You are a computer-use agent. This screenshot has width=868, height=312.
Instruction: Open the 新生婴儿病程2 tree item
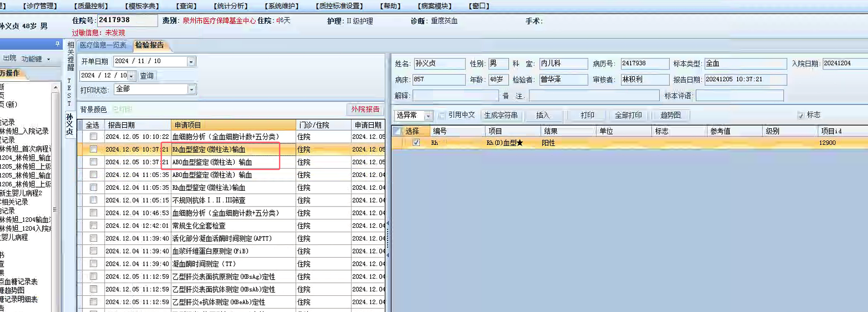21,193
